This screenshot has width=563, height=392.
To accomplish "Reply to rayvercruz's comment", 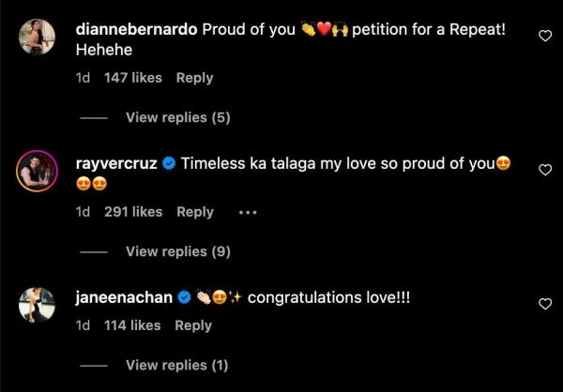I will pyautogui.click(x=195, y=212).
